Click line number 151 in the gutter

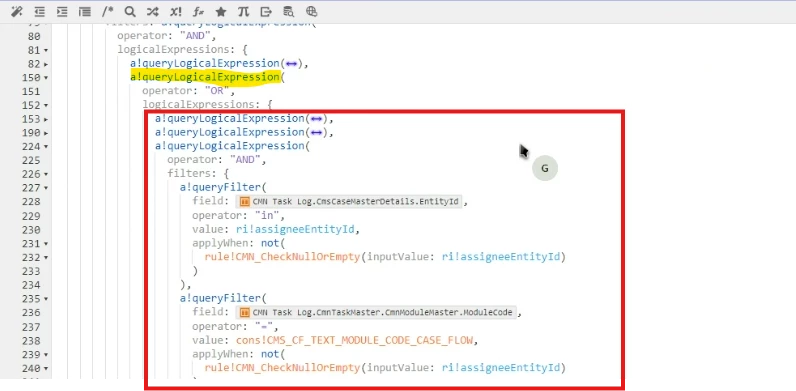point(31,91)
